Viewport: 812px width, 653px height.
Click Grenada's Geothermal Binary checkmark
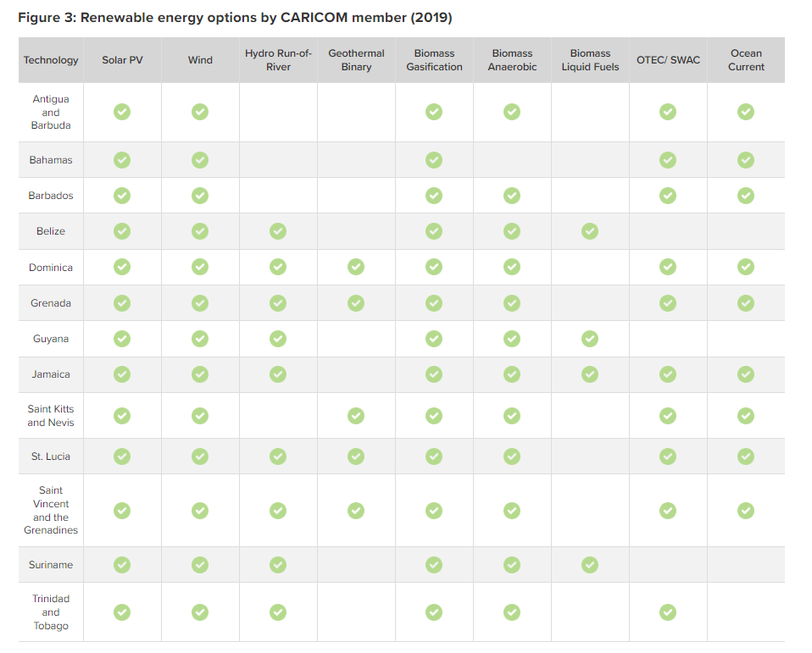[x=356, y=303]
